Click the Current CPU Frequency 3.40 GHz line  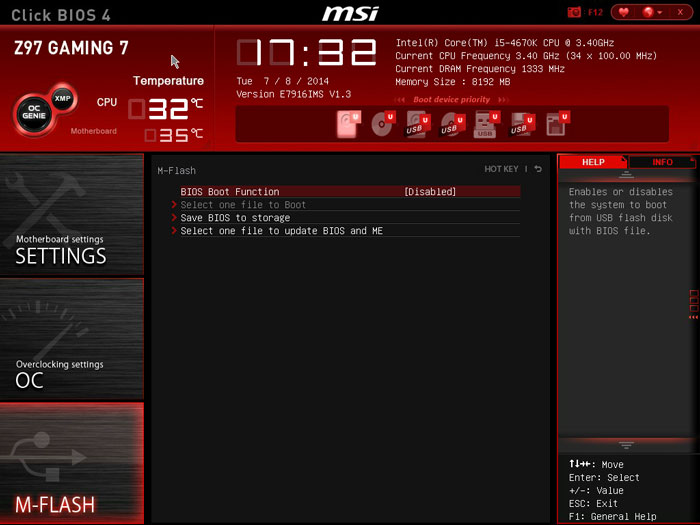pos(526,56)
